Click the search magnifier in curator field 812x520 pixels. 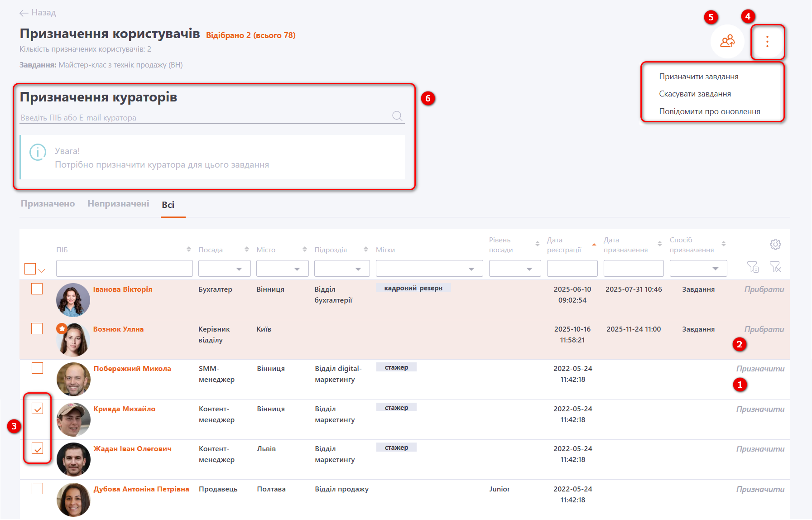(x=397, y=116)
